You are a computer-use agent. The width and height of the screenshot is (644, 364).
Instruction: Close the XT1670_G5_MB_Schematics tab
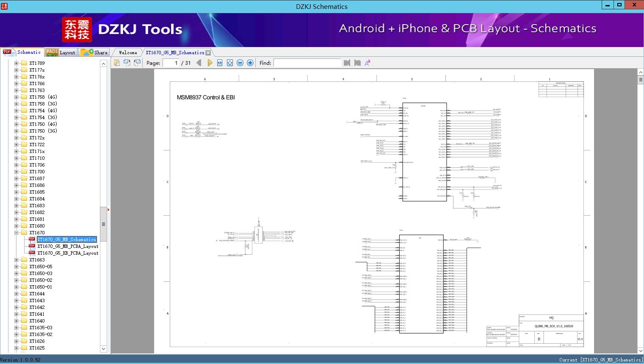pos(208,53)
